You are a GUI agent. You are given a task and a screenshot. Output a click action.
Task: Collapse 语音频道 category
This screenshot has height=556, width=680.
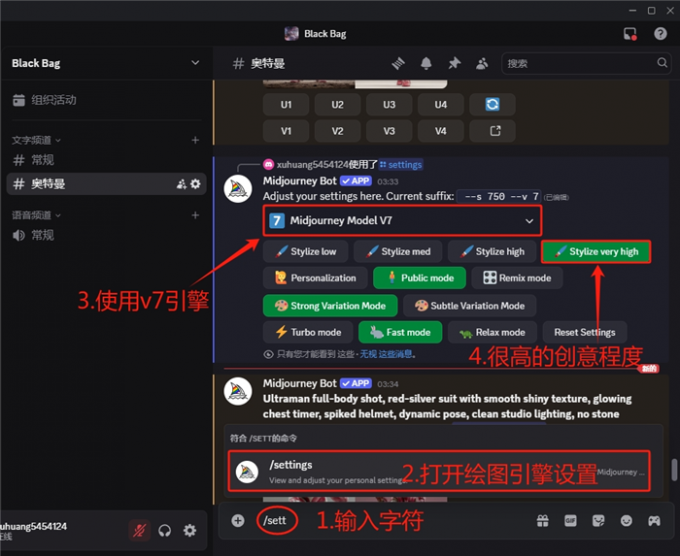tap(36, 215)
